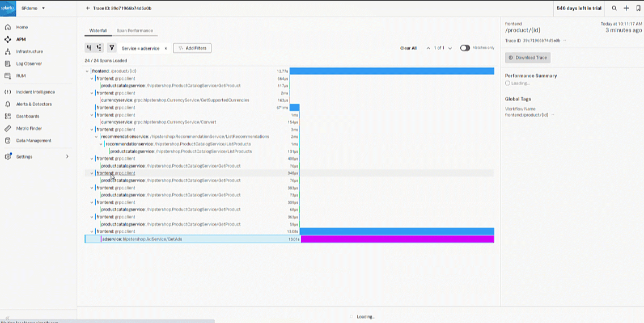Collapse the recommendationservice ListRecommendations span
The image size is (644, 323).
pos(96,137)
